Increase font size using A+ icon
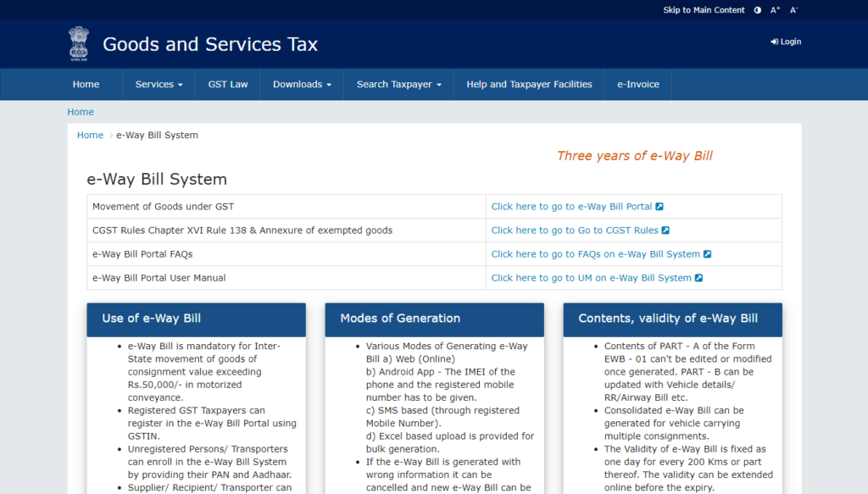The image size is (868, 494). [775, 9]
